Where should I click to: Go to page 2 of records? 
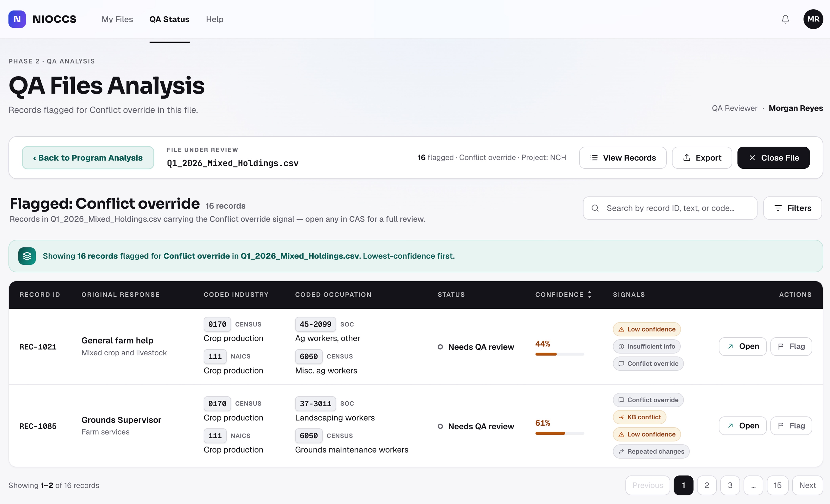coord(706,485)
